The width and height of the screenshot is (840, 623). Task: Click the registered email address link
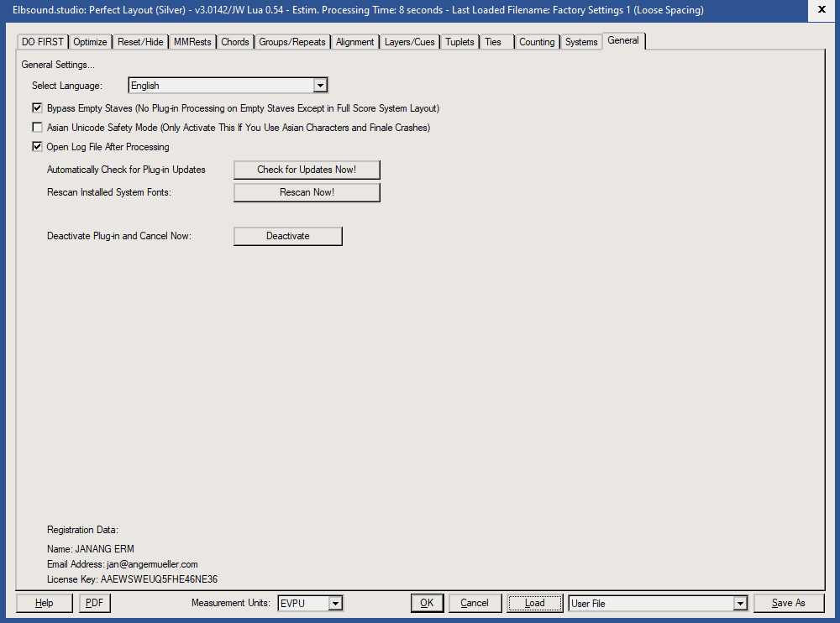pos(152,564)
